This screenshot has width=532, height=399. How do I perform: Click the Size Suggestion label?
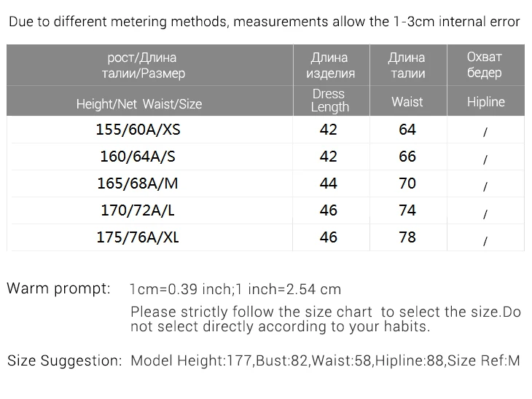pyautogui.click(x=64, y=360)
